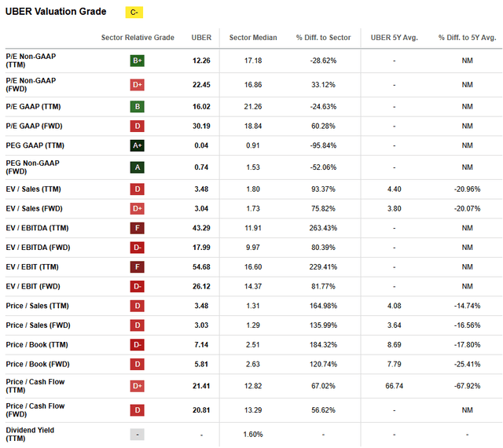This screenshot has width=503, height=448.
Task: Click the D- grade badge for EV / EBITDA (FWD)
Action: tap(138, 248)
